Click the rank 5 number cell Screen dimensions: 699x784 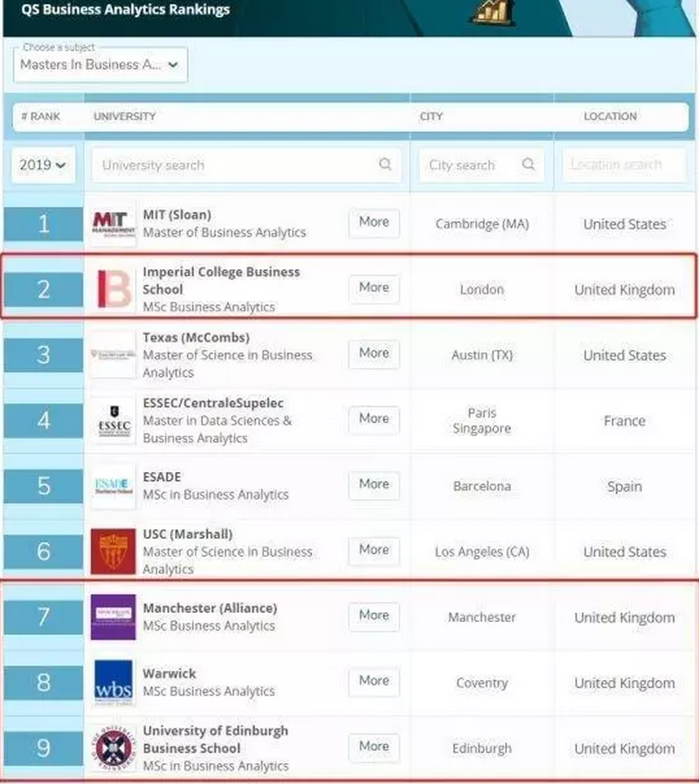tap(43, 486)
